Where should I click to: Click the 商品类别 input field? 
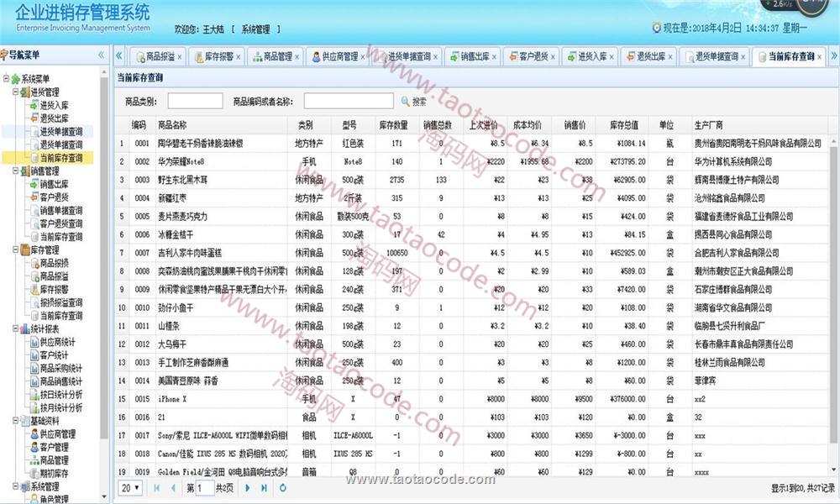coord(195,102)
